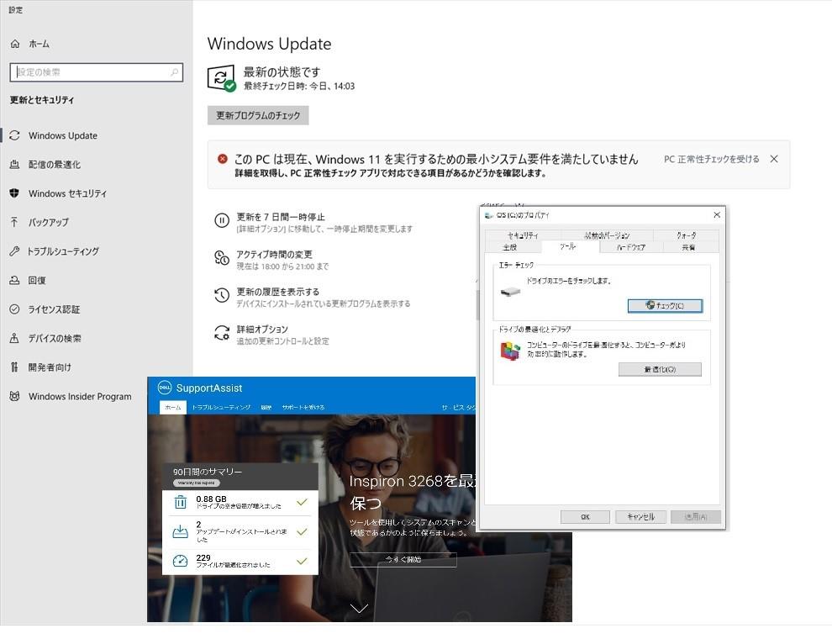Screen dimensions: 832x644
Task: Click the update status icon with green check
Action: pos(221,78)
